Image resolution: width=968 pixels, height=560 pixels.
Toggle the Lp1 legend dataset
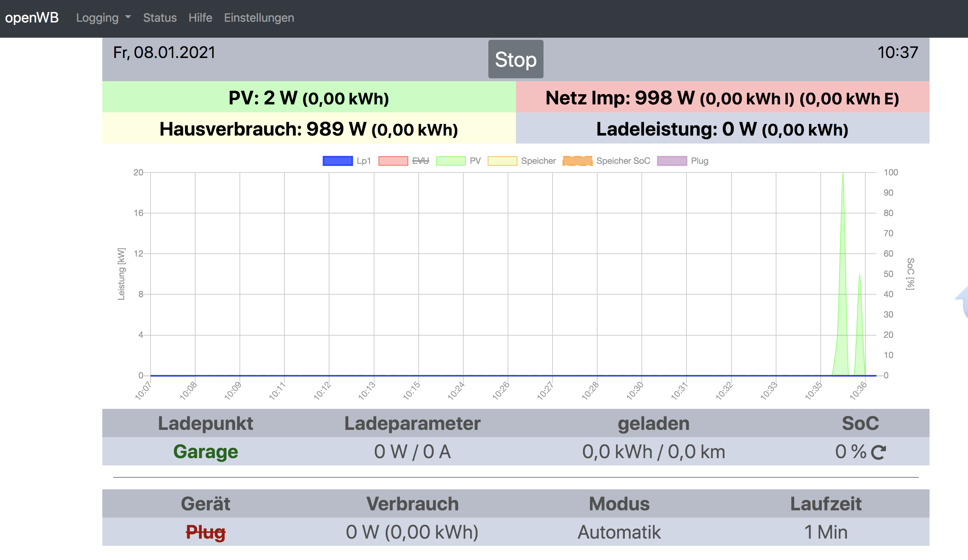click(347, 161)
